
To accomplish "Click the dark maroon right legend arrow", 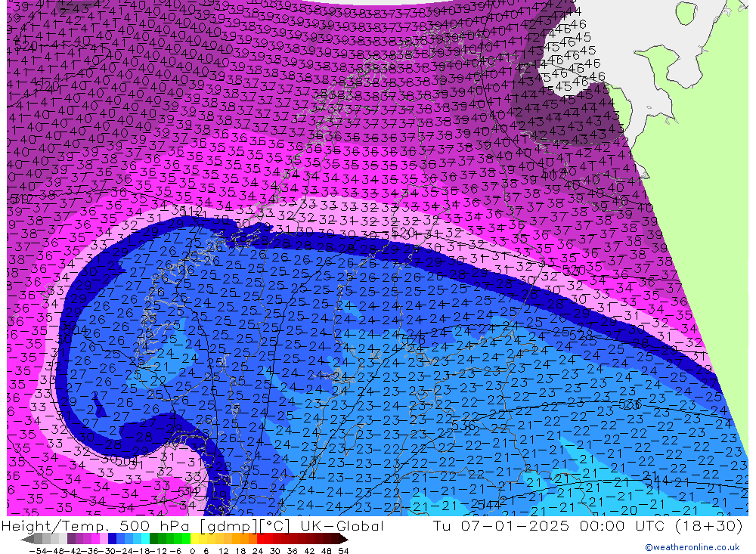I will coord(344,539).
